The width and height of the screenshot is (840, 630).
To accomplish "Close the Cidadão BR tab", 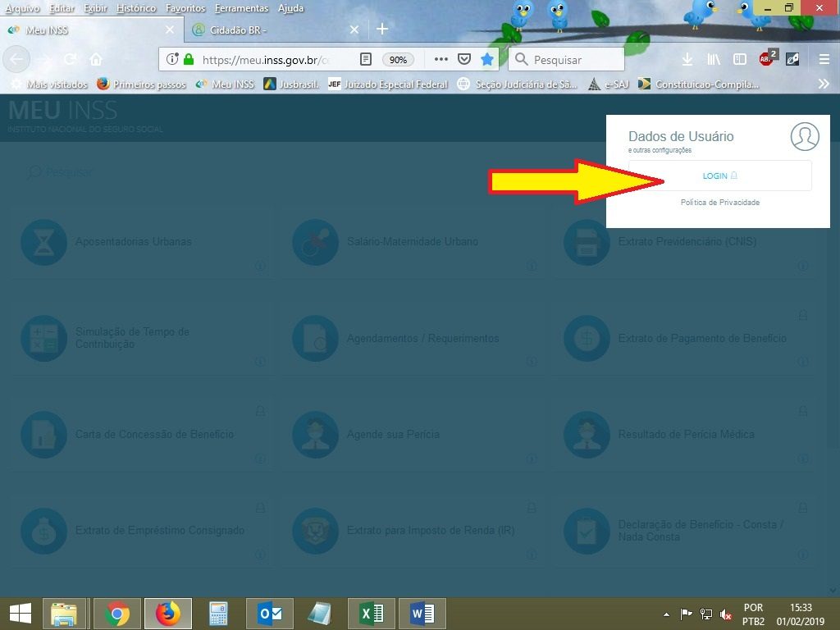I will (354, 30).
